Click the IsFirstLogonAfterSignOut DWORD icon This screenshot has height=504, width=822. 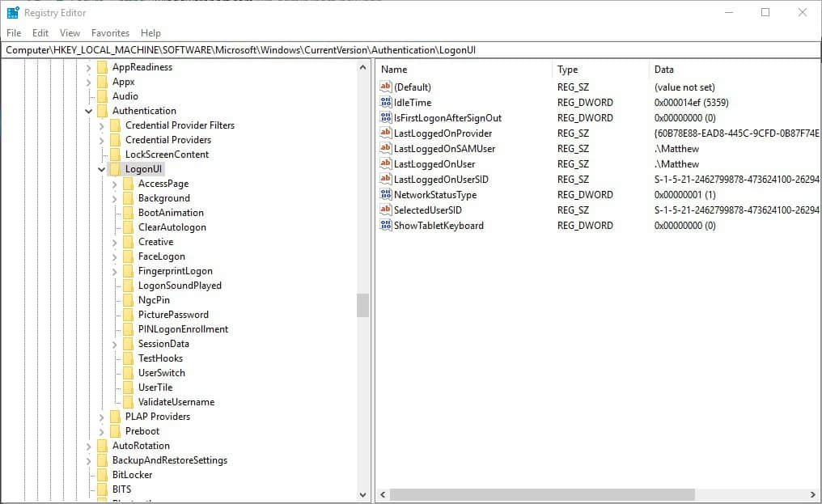[386, 117]
